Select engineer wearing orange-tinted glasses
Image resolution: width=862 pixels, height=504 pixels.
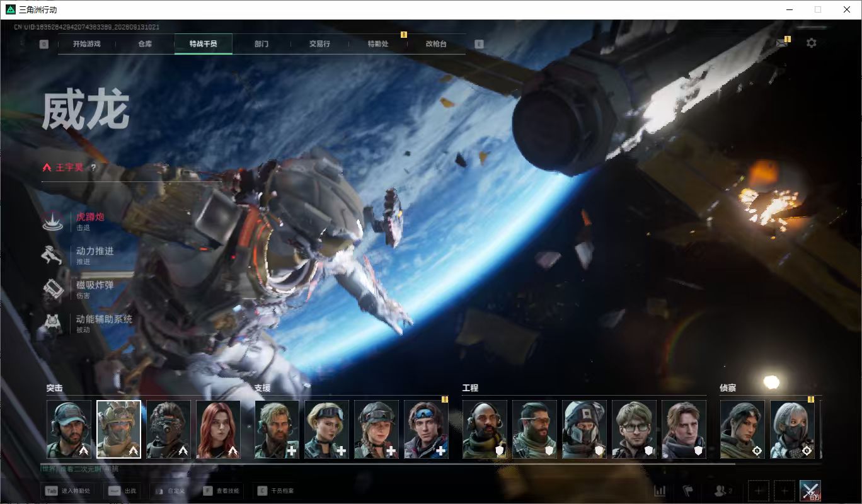point(535,430)
